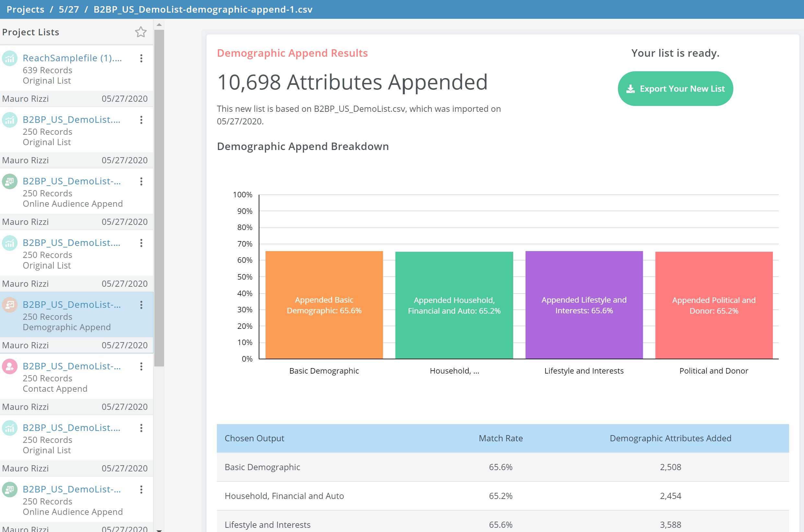The width and height of the screenshot is (804, 532).
Task: Click Match Rate column header
Action: tap(500, 438)
